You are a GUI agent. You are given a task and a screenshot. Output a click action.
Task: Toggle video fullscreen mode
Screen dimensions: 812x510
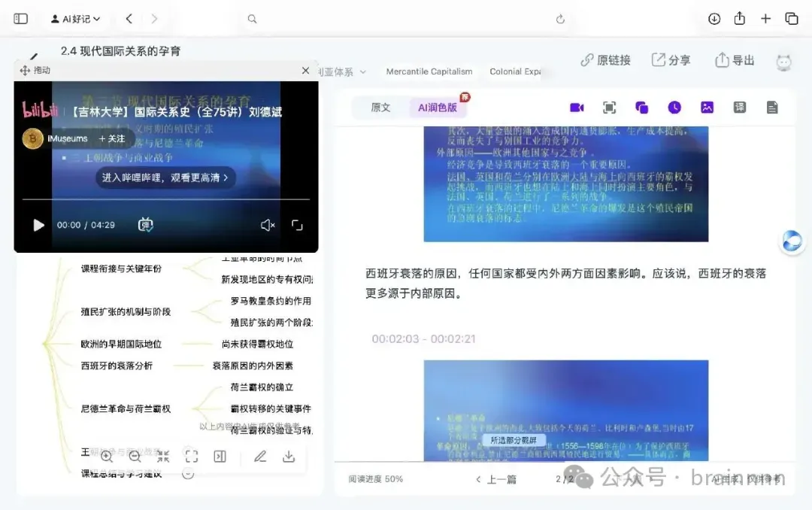click(x=297, y=225)
